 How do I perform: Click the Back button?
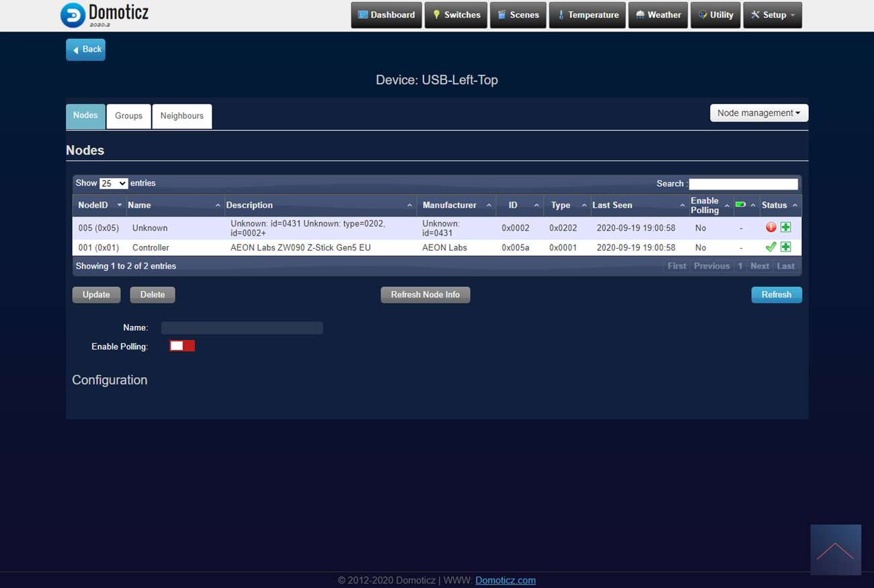point(85,50)
